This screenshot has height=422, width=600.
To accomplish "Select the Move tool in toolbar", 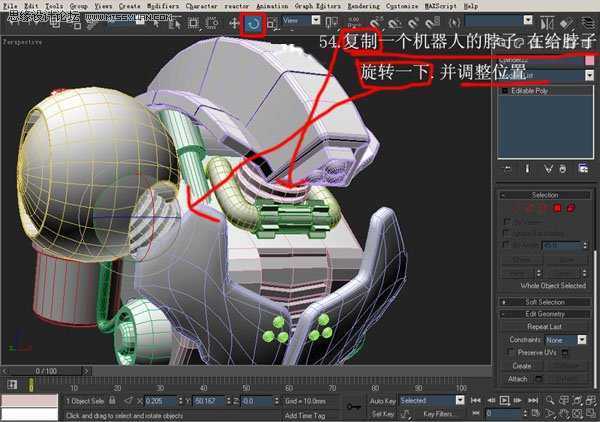I will click(x=234, y=23).
